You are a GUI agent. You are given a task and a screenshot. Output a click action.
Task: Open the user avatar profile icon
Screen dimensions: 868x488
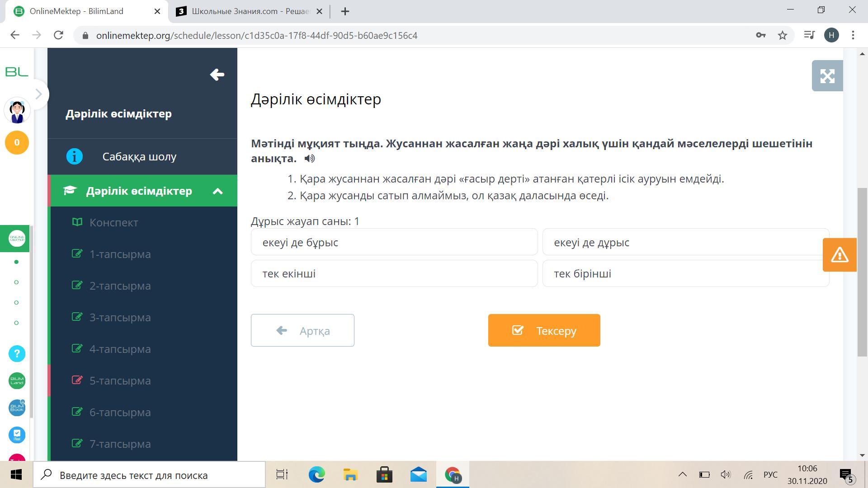[x=17, y=111]
